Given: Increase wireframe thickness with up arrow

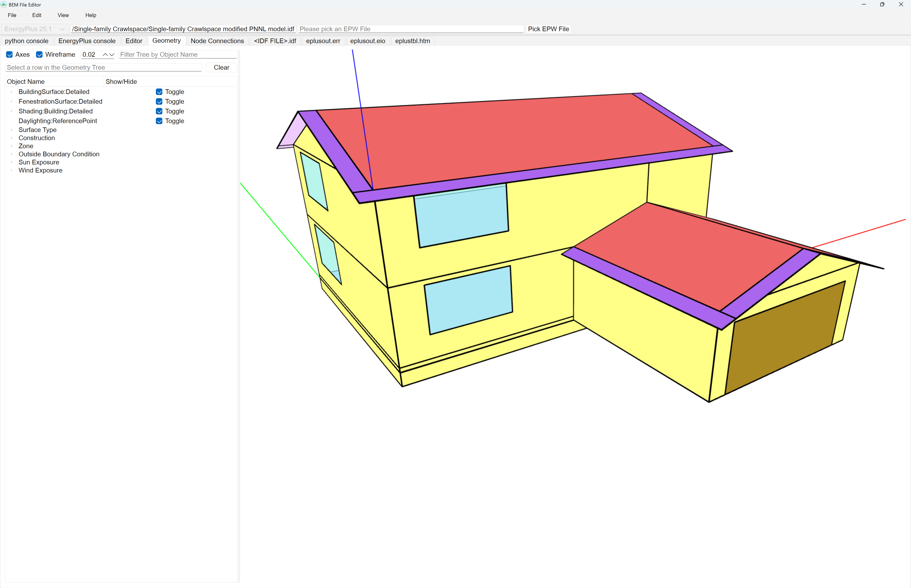Looking at the screenshot, I should [x=105, y=55].
